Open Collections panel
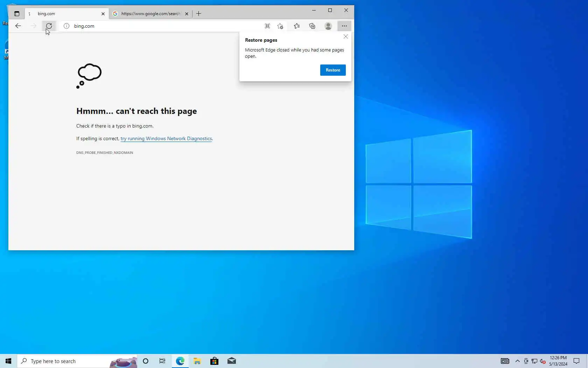The width and height of the screenshot is (588, 368). 312,26
